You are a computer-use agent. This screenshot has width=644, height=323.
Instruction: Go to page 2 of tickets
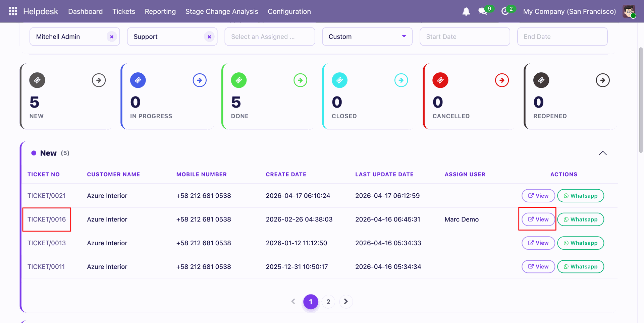(328, 302)
